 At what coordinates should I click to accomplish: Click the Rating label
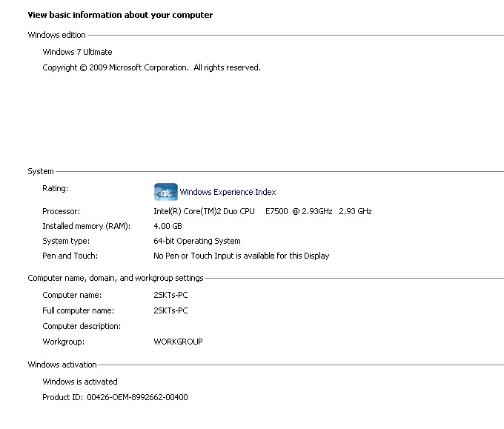(x=55, y=188)
